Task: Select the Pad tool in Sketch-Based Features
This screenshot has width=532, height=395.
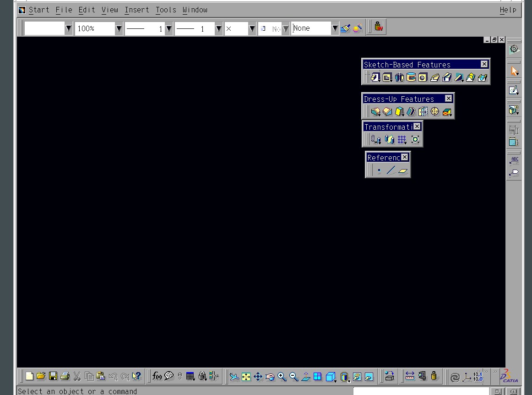Action: (375, 77)
